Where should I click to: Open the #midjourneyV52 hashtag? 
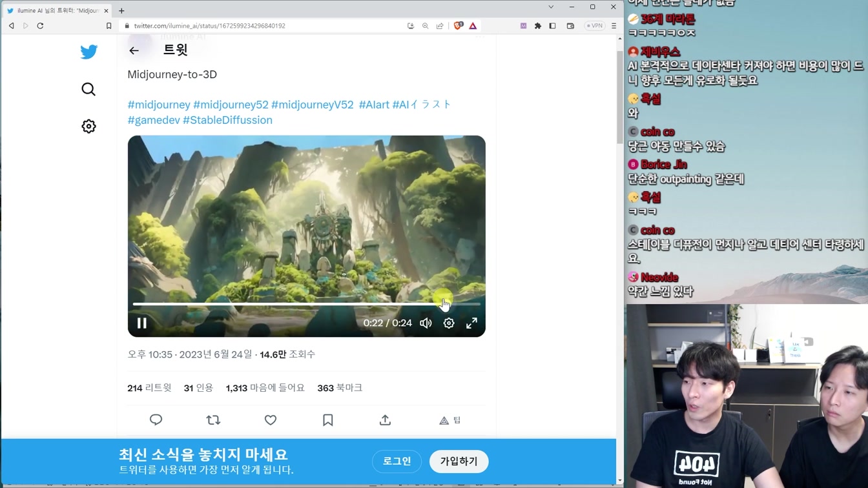tap(313, 105)
